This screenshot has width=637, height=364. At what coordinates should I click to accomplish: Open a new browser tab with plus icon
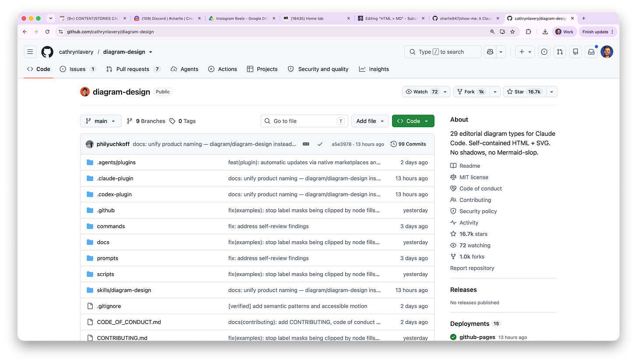[584, 18]
